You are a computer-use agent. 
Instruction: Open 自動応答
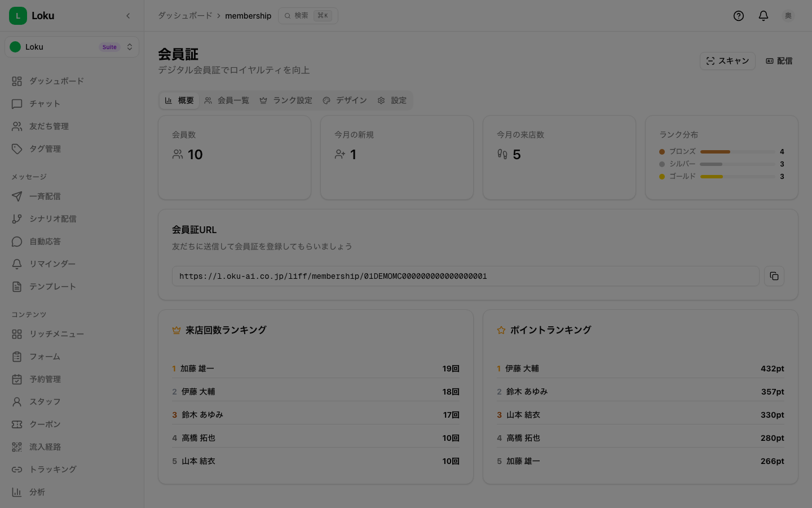(x=72, y=242)
